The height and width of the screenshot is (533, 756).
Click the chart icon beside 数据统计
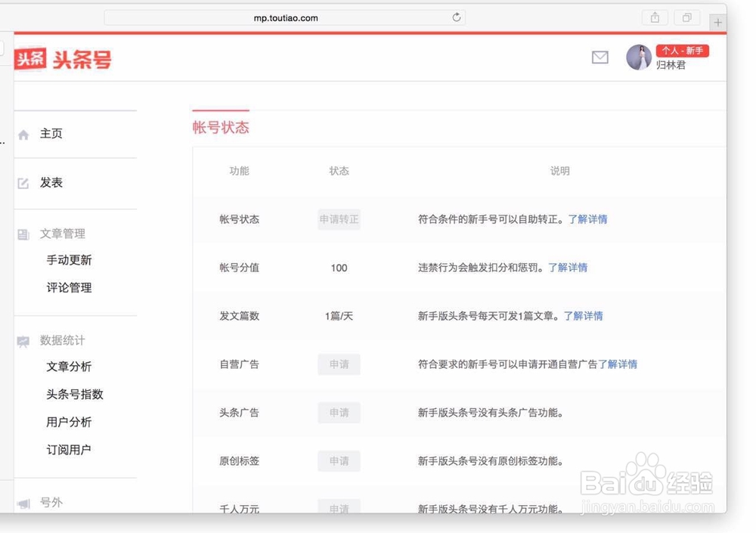[x=23, y=340]
